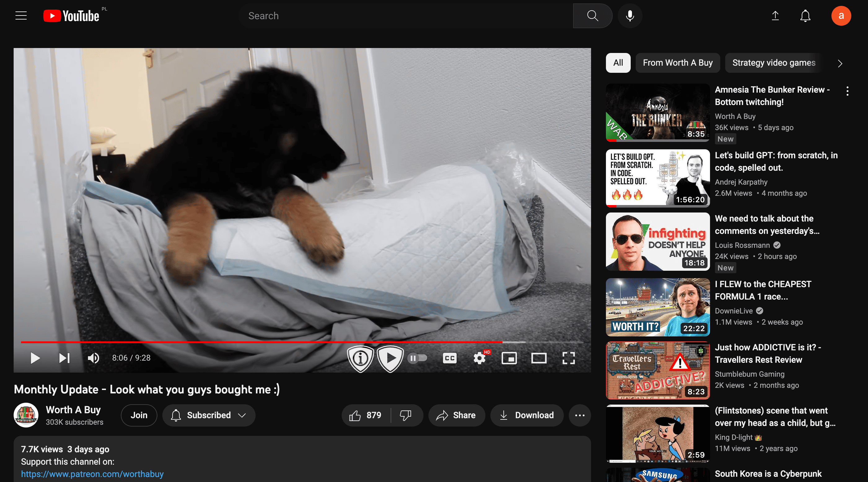Open title 'Let's build GPT: from scratch'
Viewport: 868px width, 482px height.
tap(776, 161)
